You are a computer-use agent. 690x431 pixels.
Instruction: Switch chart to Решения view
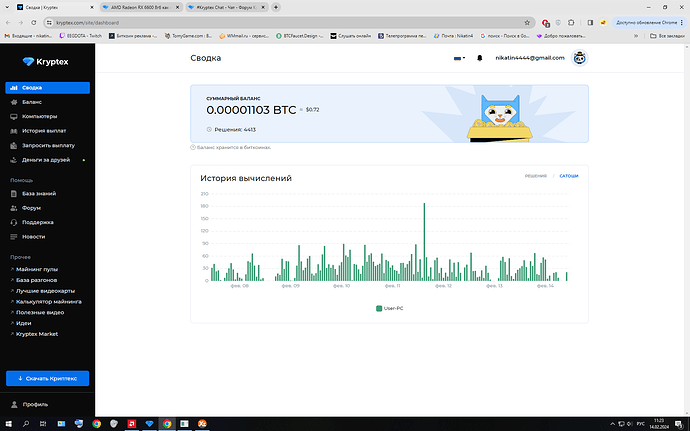point(536,176)
